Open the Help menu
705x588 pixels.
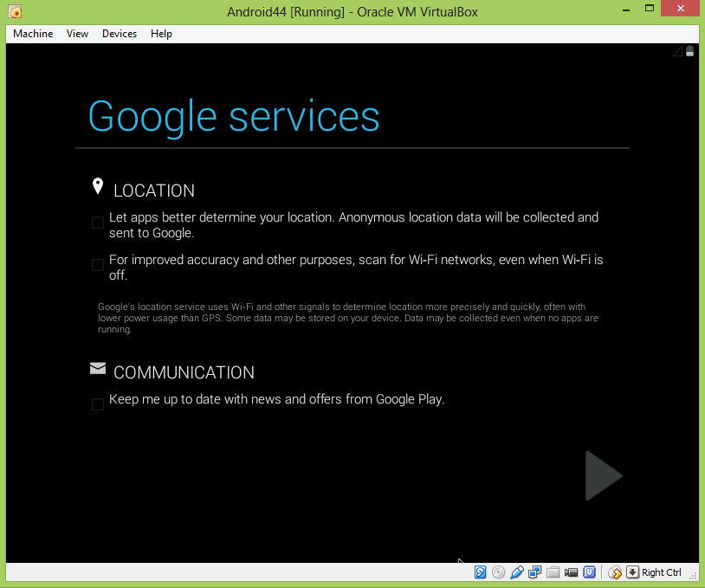[161, 34]
